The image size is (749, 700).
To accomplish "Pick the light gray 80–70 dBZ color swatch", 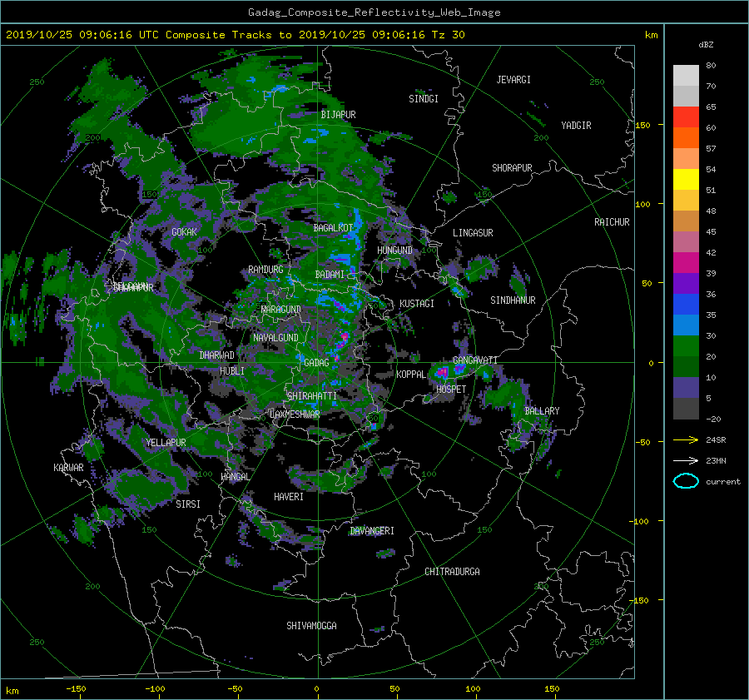I will point(686,76).
